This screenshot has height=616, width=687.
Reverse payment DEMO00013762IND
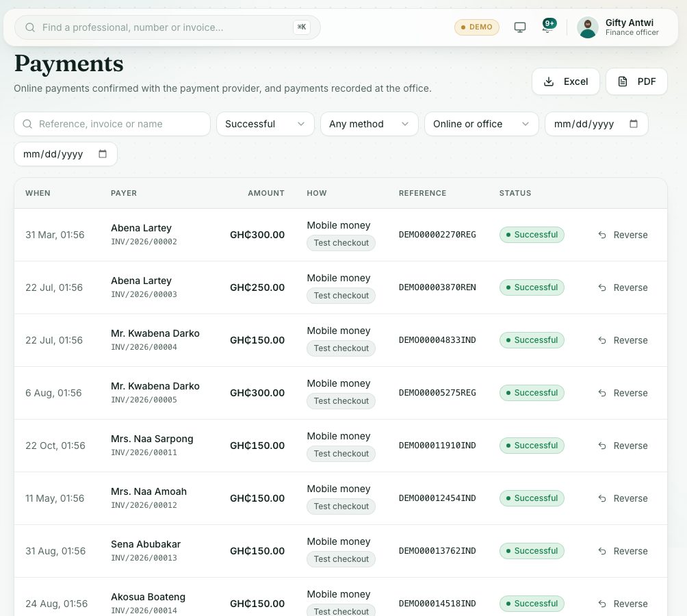pyautogui.click(x=623, y=551)
